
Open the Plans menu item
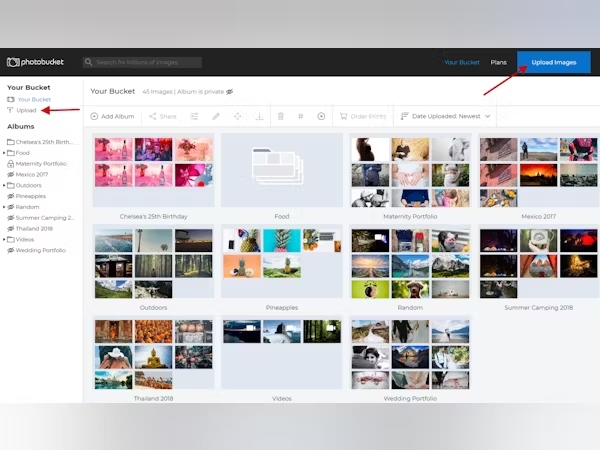[498, 62]
